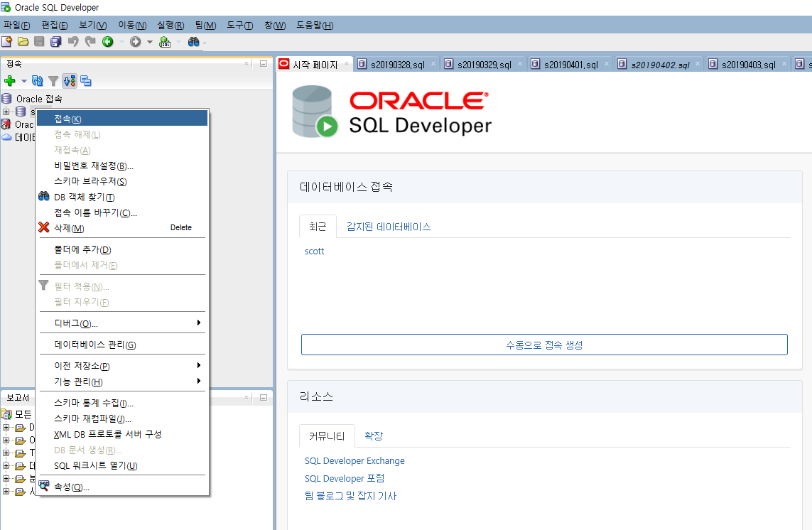Select 데이터베이스 관리(G) menu entry

tap(122, 345)
